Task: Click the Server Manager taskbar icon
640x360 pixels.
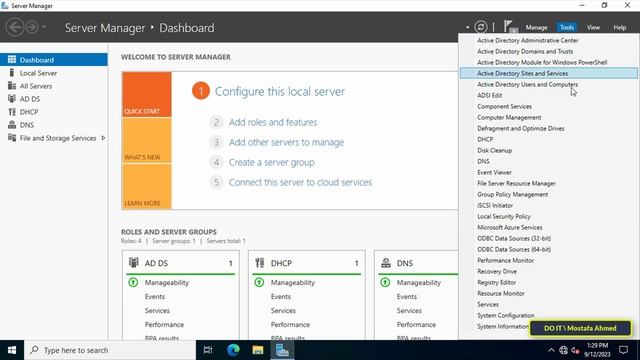Action: [282, 350]
